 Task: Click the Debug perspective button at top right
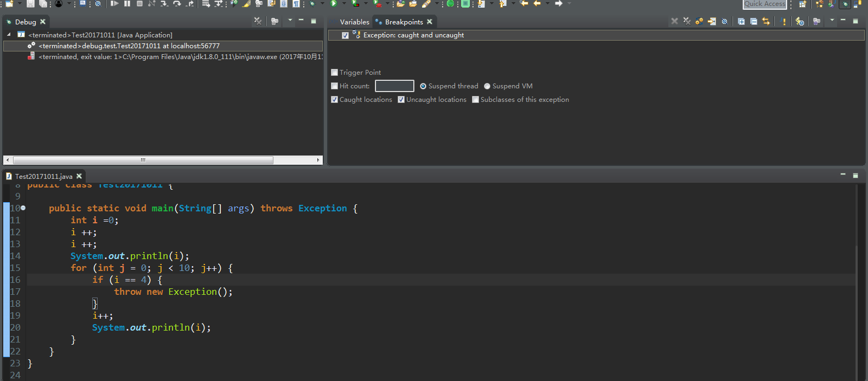tap(845, 4)
